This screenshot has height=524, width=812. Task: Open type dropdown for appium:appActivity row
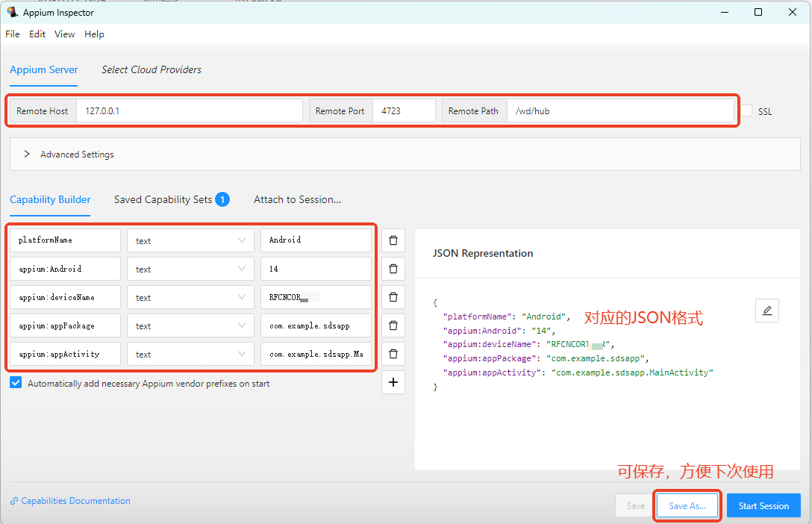190,354
